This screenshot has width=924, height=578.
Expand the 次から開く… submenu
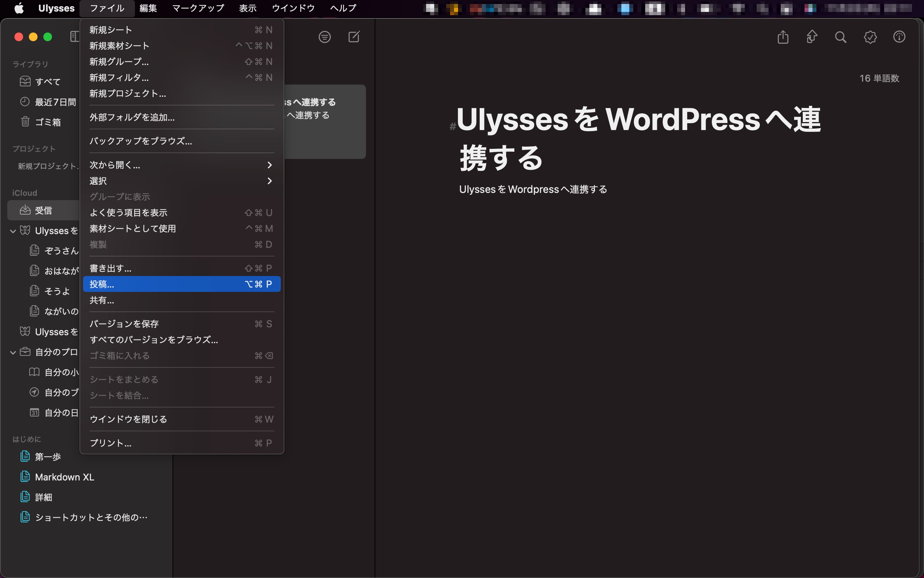click(x=182, y=165)
